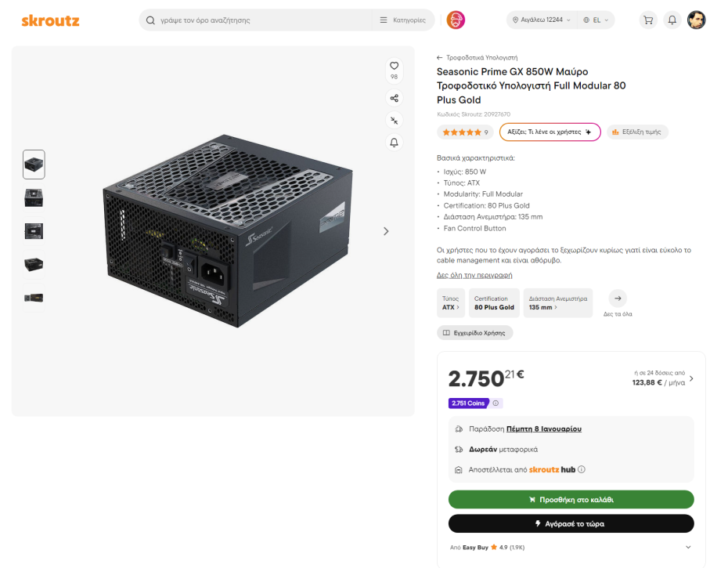
Task: Expand the Easy Buy seller row chevron
Action: 688,547
